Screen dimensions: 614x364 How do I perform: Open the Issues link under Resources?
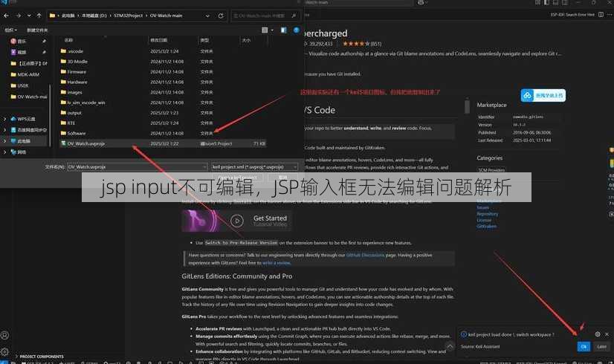click(482, 208)
